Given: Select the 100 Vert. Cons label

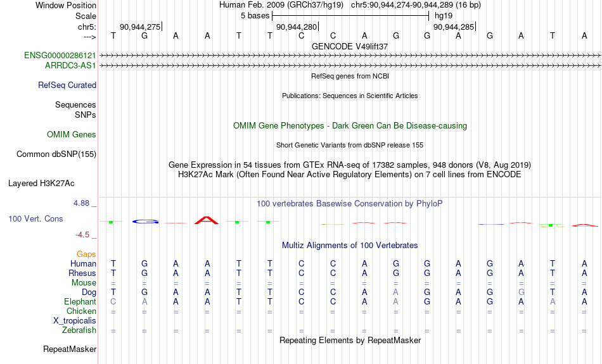Looking at the screenshot, I should tap(35, 218).
